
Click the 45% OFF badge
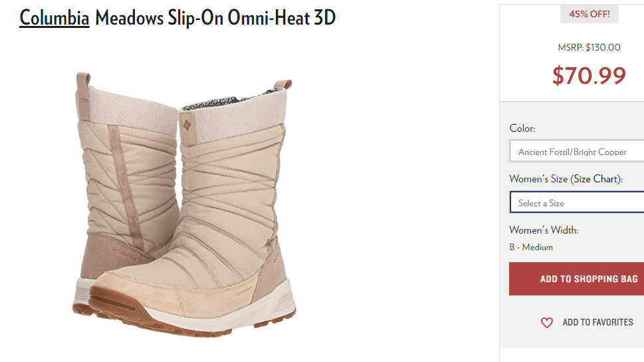coord(589,14)
